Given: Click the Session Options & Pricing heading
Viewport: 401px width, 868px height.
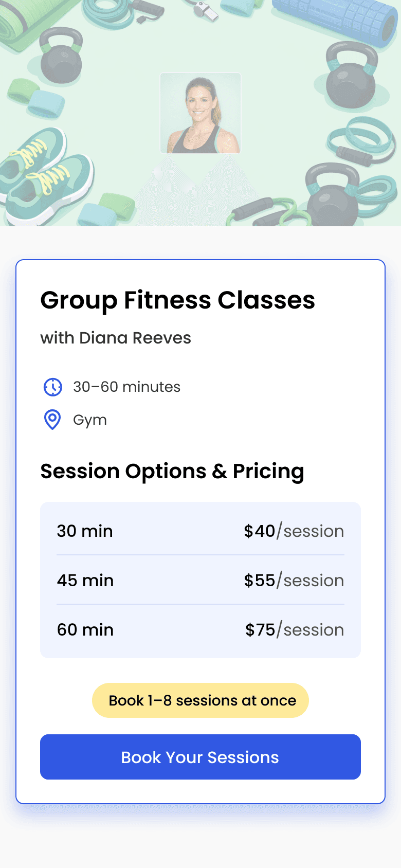Looking at the screenshot, I should coord(172,471).
